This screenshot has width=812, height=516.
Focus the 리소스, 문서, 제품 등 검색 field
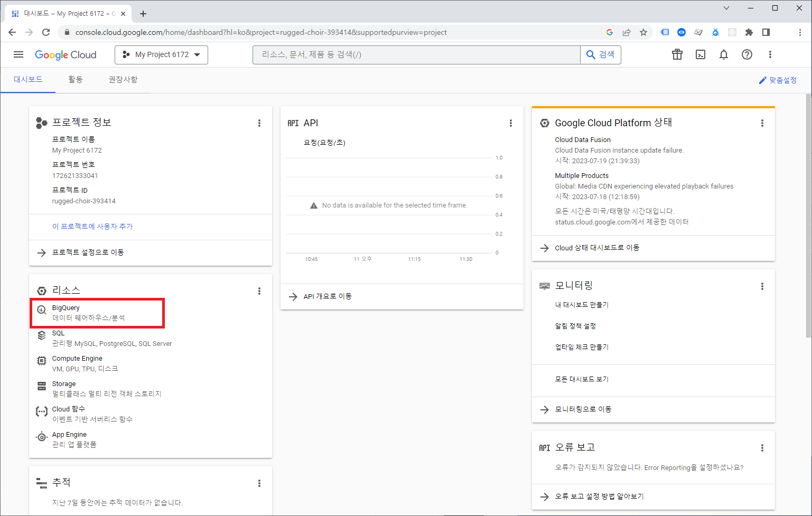click(x=416, y=54)
